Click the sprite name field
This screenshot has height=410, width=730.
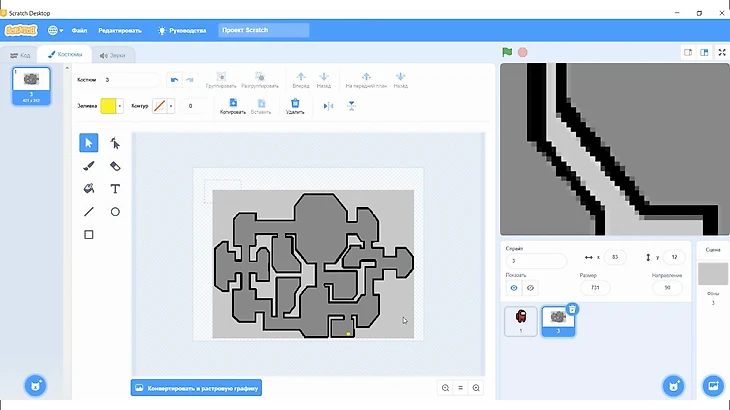coord(536,261)
